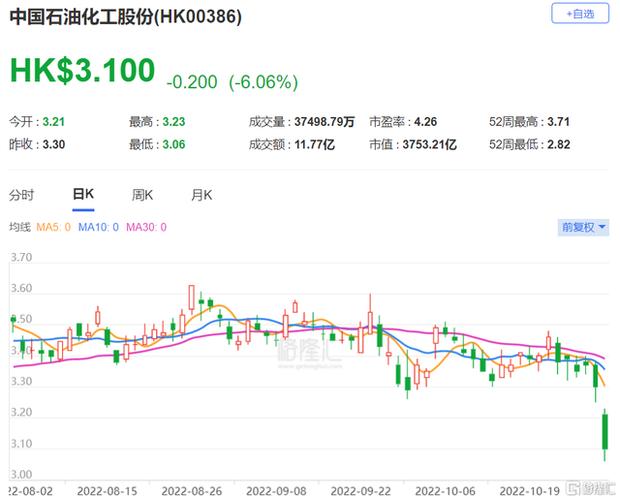The width and height of the screenshot is (620, 500).
Task: Expand the 前复权 adjustment dropdown
Action: [583, 227]
